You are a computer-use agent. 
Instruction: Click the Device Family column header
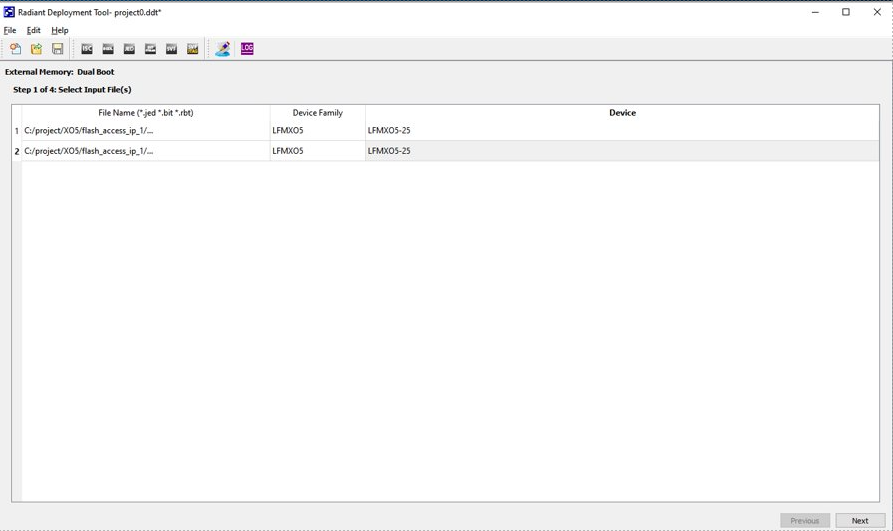click(x=318, y=113)
